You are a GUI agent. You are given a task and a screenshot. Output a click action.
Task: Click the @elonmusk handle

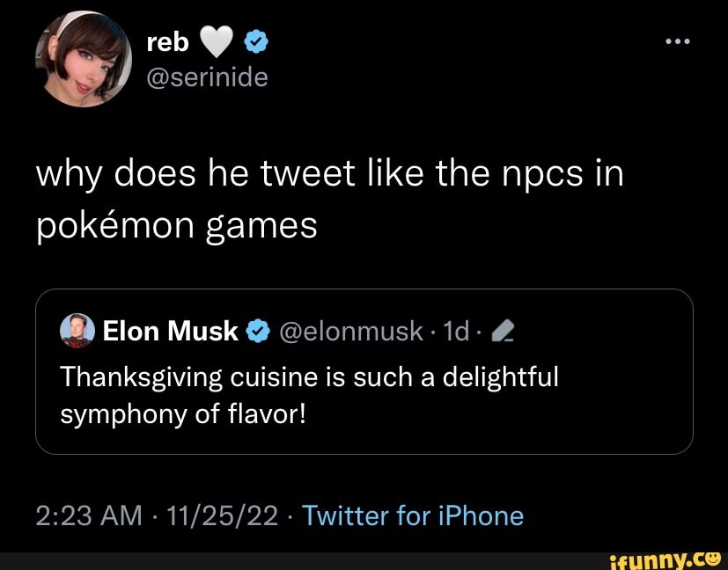click(352, 332)
